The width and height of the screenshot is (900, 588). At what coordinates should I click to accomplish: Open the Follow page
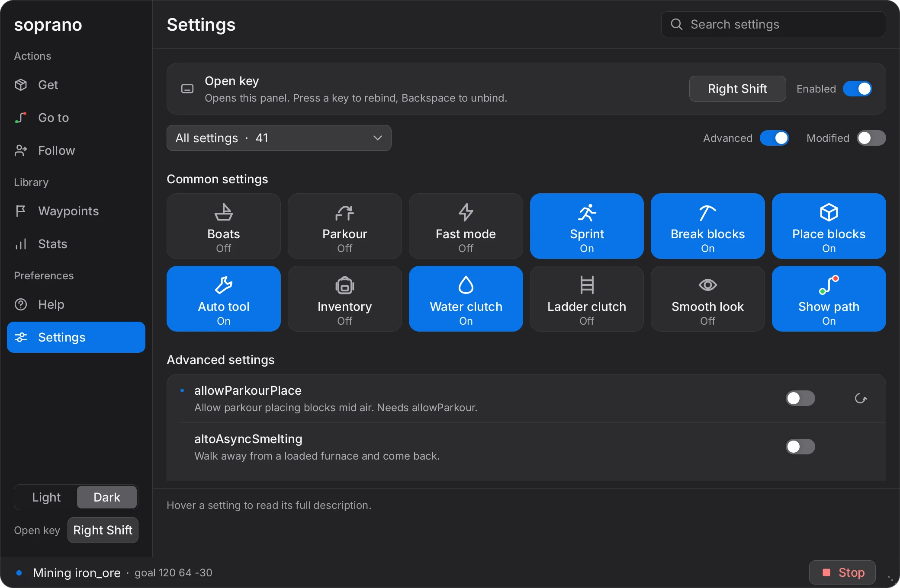pyautogui.click(x=76, y=150)
